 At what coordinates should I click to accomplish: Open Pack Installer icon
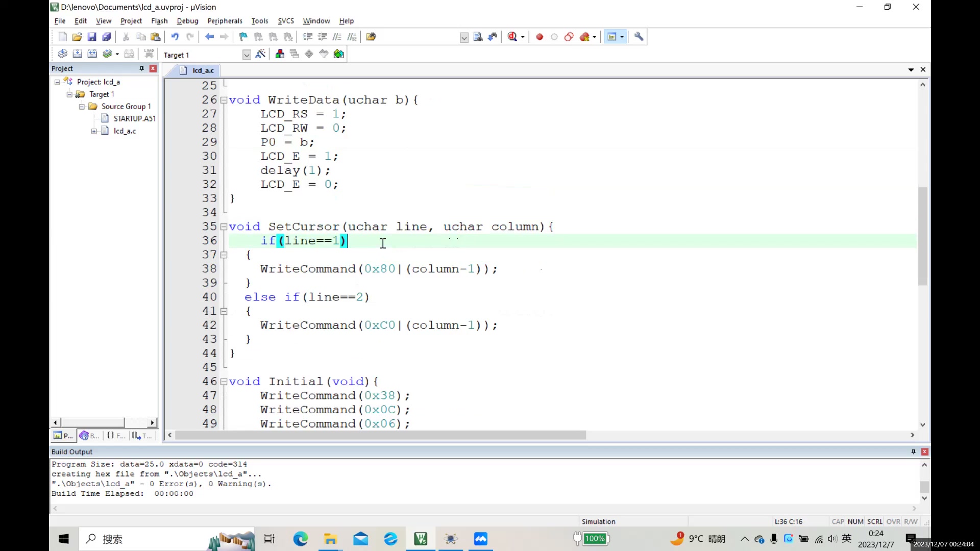pos(338,54)
